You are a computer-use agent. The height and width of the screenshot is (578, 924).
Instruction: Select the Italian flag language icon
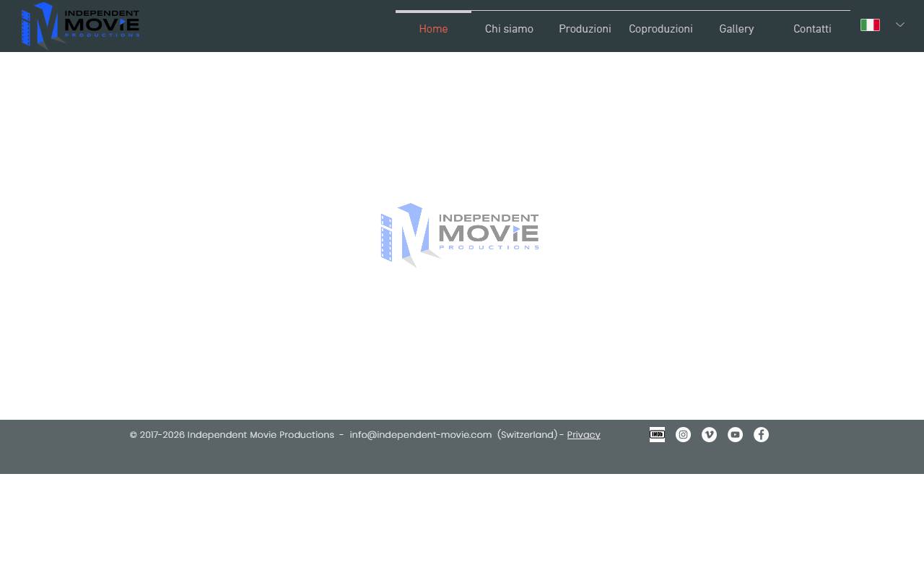click(x=870, y=25)
